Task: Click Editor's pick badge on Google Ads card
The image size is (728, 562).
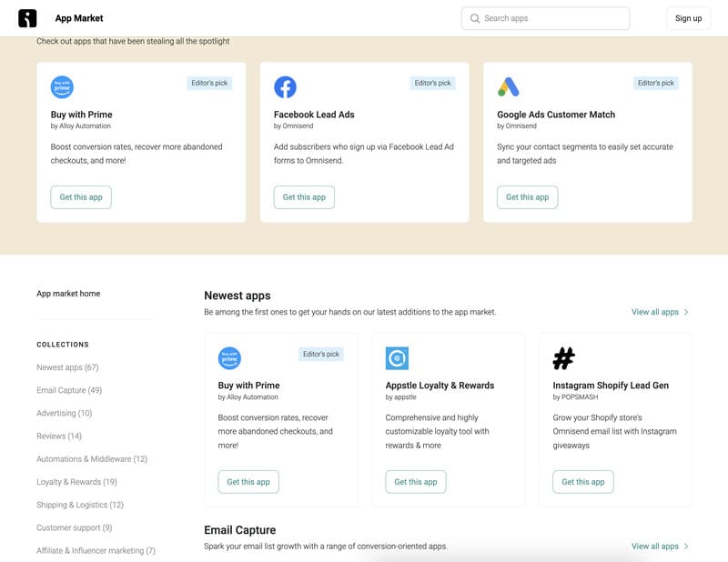Action: (x=655, y=83)
